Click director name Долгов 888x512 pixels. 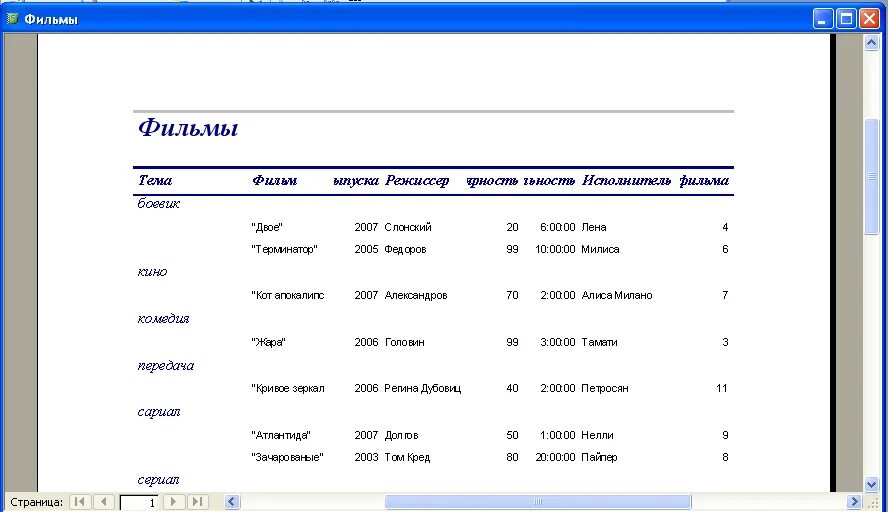tap(401, 436)
